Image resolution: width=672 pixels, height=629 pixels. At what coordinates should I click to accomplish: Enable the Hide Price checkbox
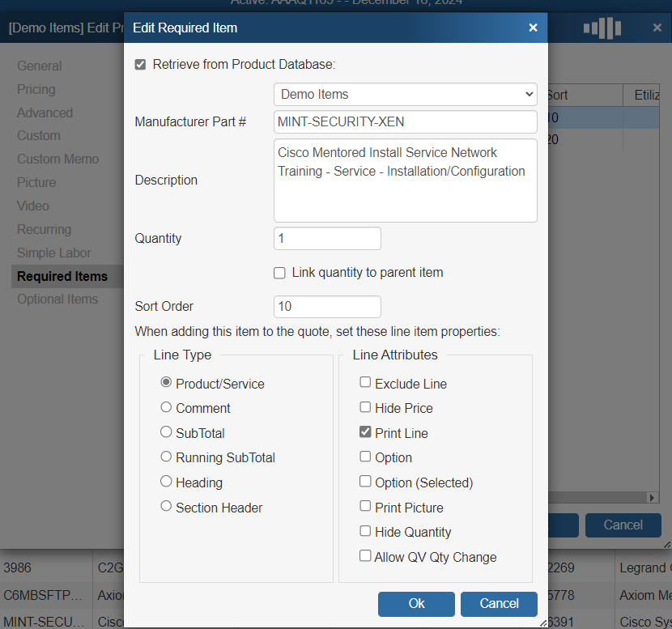point(365,408)
